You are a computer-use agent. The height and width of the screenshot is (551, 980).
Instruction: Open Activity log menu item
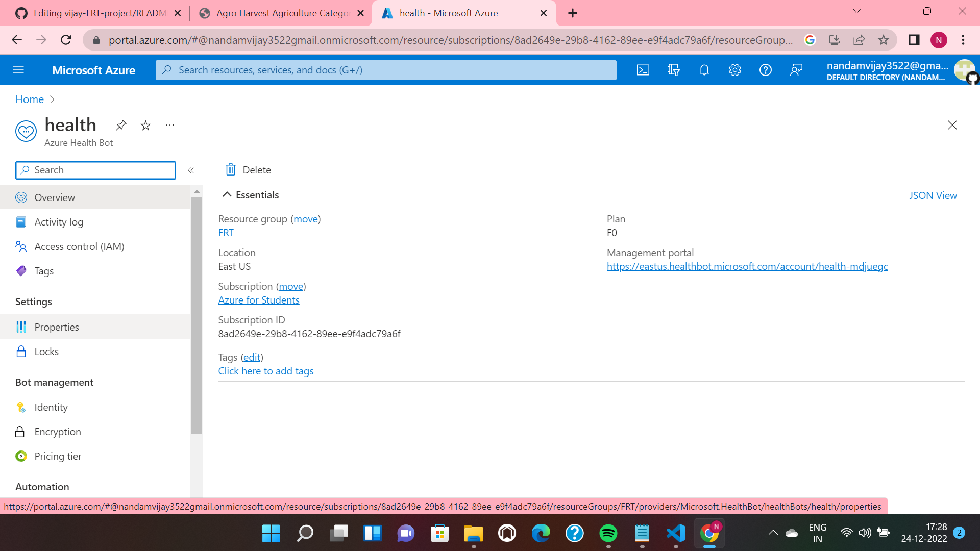point(95,222)
